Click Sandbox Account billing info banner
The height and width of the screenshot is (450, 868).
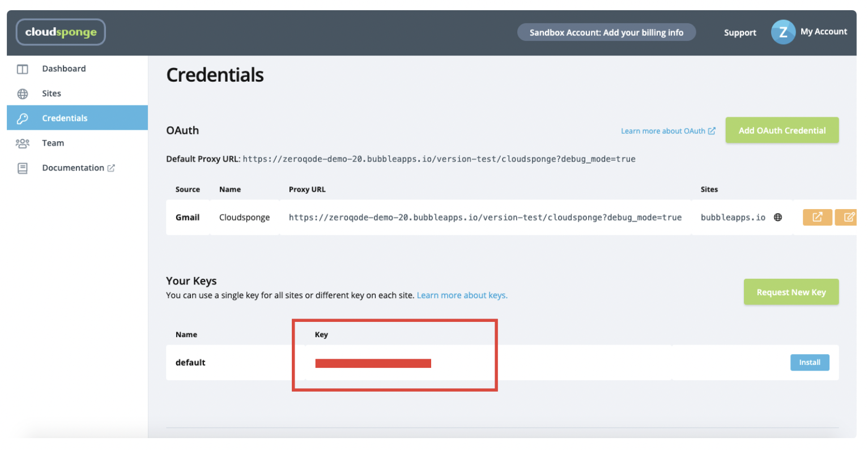pos(606,32)
